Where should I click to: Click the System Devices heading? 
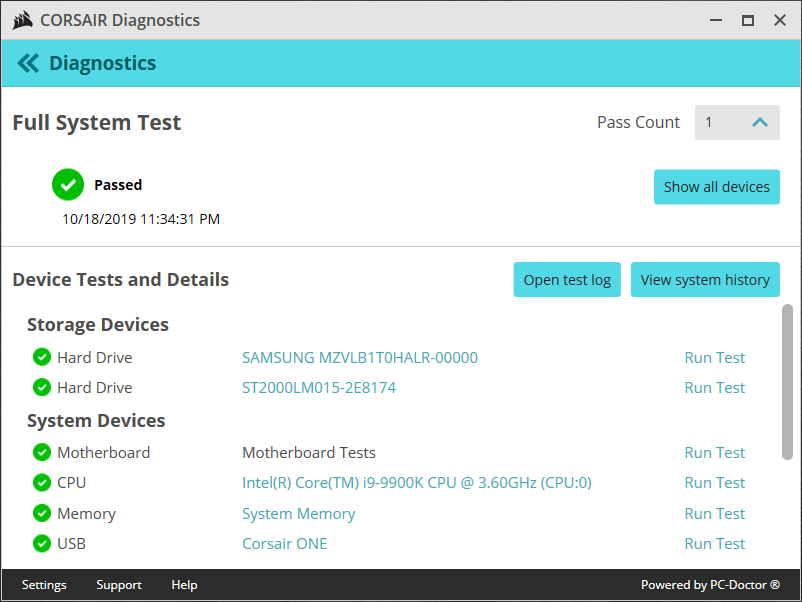(x=96, y=420)
